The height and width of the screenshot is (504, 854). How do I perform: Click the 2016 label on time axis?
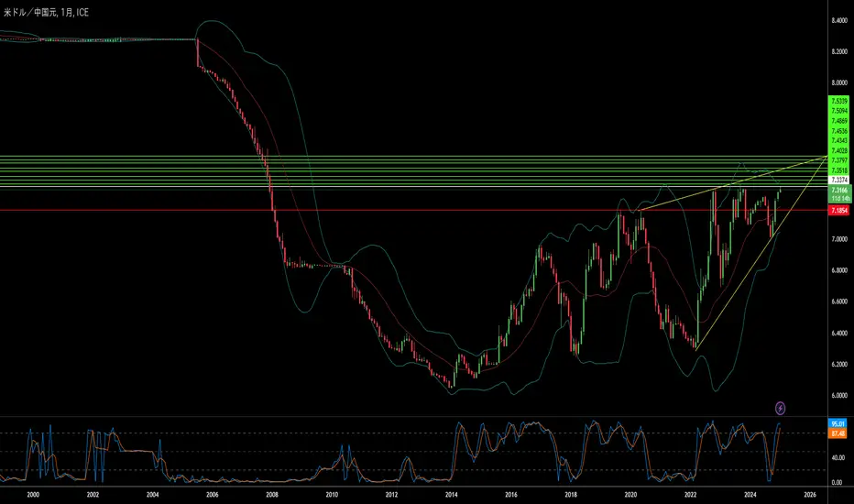click(x=510, y=493)
